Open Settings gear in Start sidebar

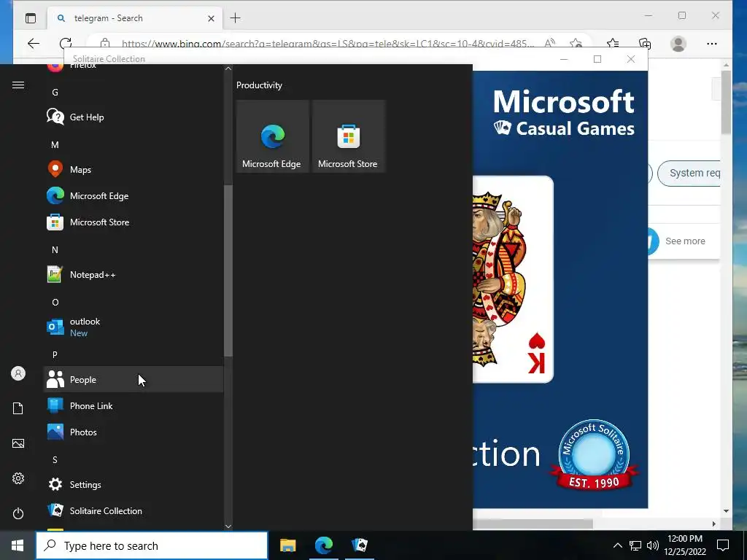pos(18,478)
